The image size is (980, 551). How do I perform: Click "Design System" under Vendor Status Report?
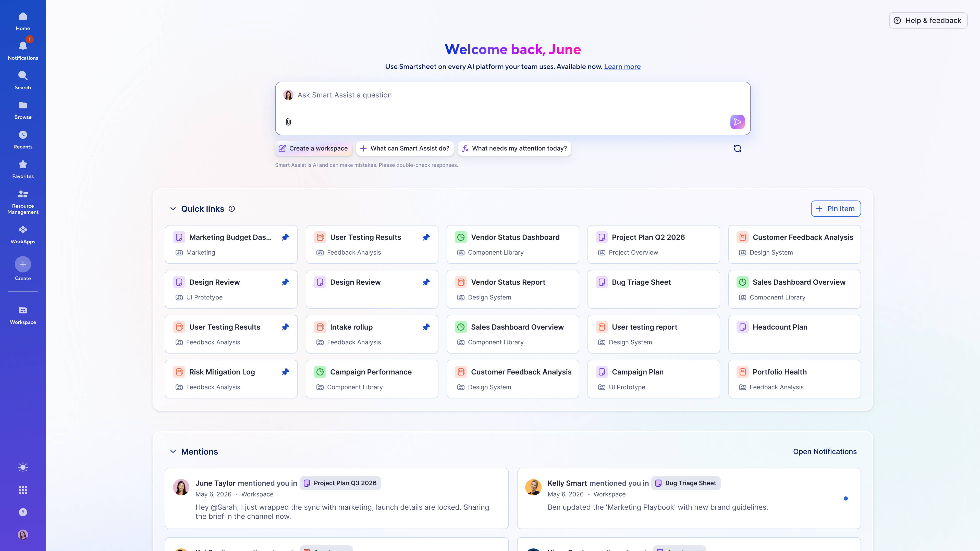click(x=489, y=297)
